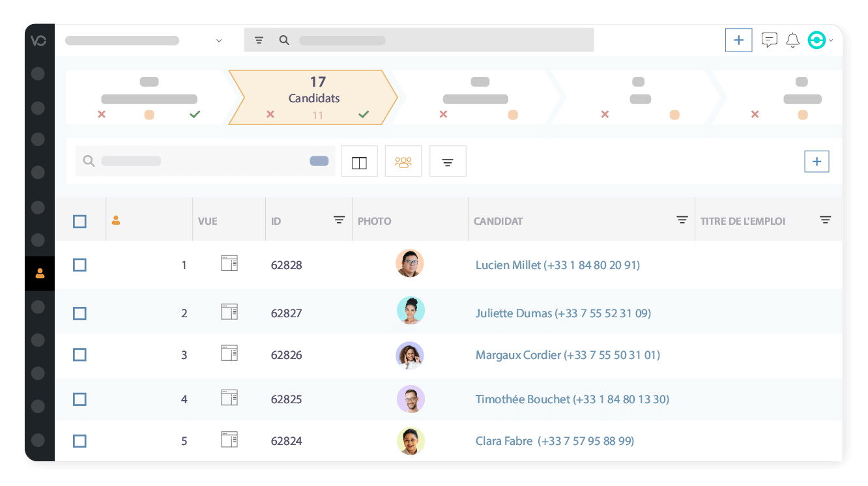Open the chat messages icon
This screenshot has height=486, width=868.
tap(770, 40)
